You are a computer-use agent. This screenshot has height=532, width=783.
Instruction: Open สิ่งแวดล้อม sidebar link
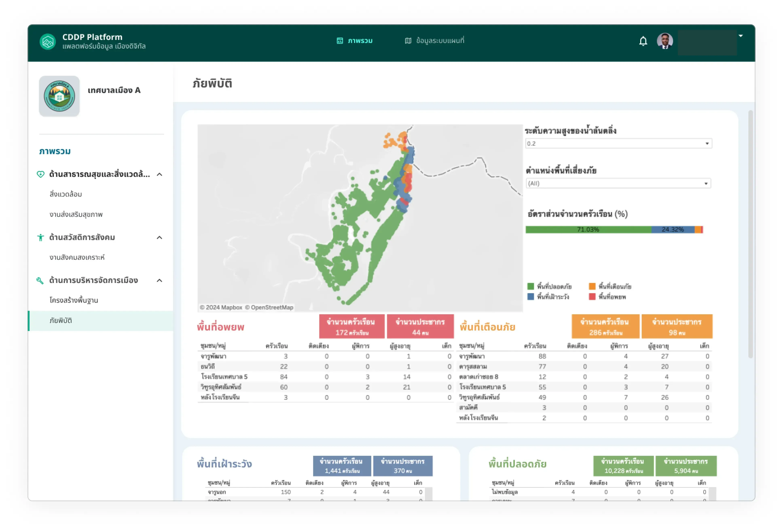(66, 194)
